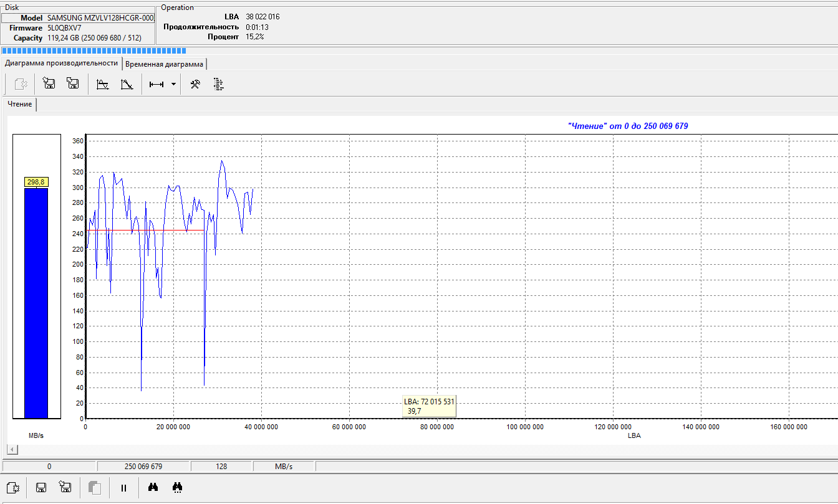Image resolution: width=838 pixels, height=504 pixels.
Task: Click the status bar cell showing 128
Action: (x=221, y=466)
